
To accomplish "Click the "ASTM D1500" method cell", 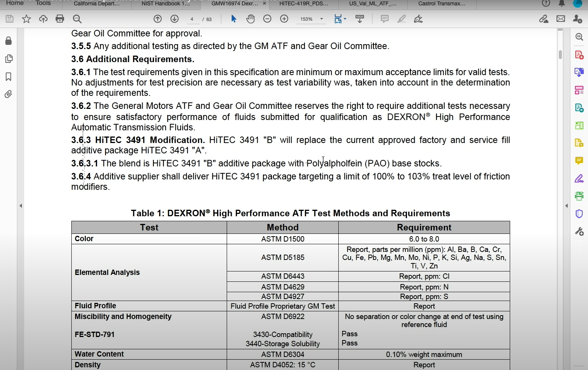I will (283, 239).
